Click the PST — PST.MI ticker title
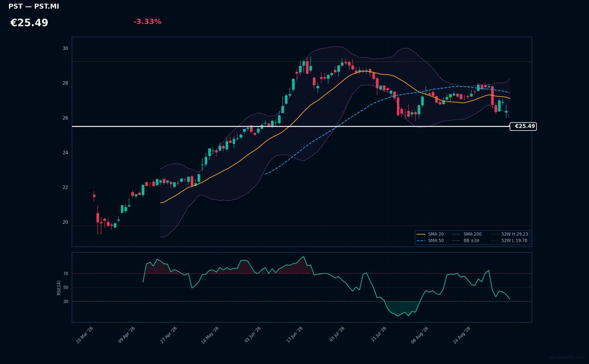This screenshot has width=589, height=364. tap(33, 6)
